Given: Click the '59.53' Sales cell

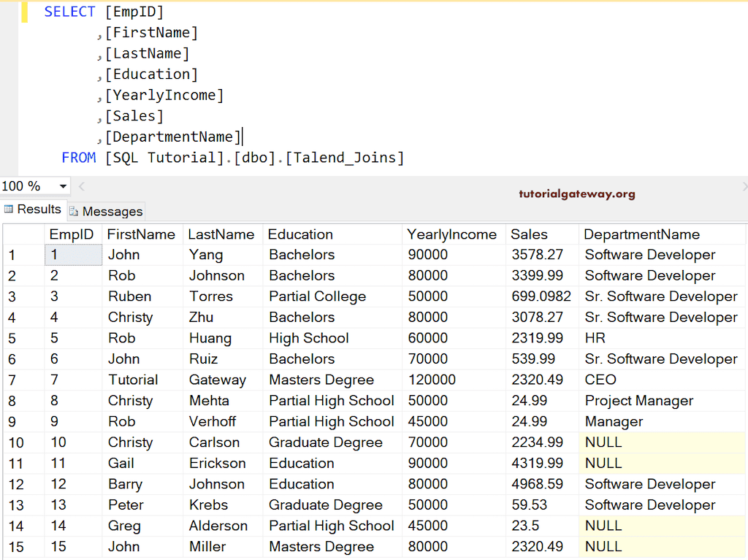Looking at the screenshot, I should click(x=542, y=505).
